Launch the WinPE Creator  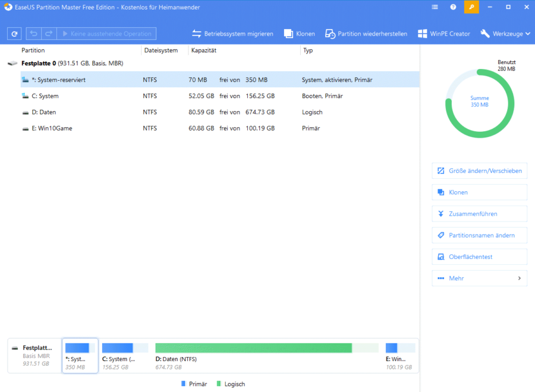pyautogui.click(x=443, y=34)
